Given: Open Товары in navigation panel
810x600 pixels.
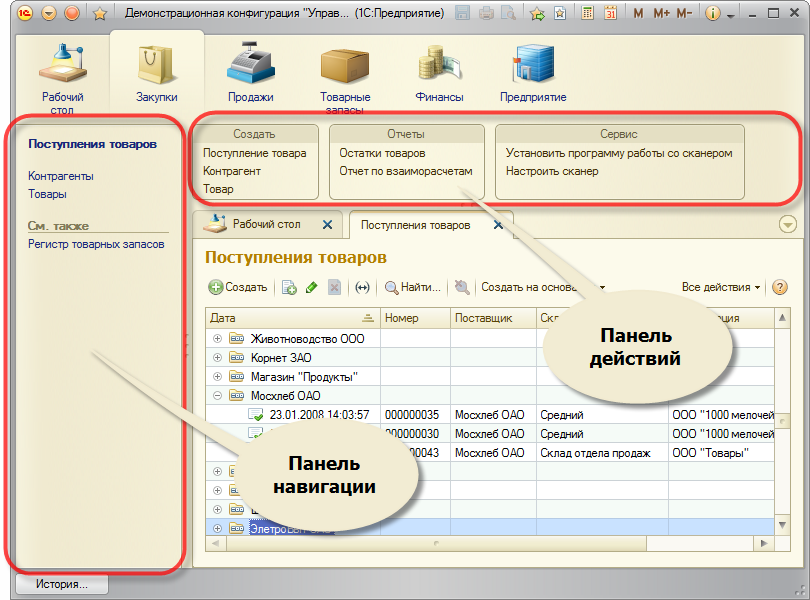Looking at the screenshot, I should (x=48, y=194).
